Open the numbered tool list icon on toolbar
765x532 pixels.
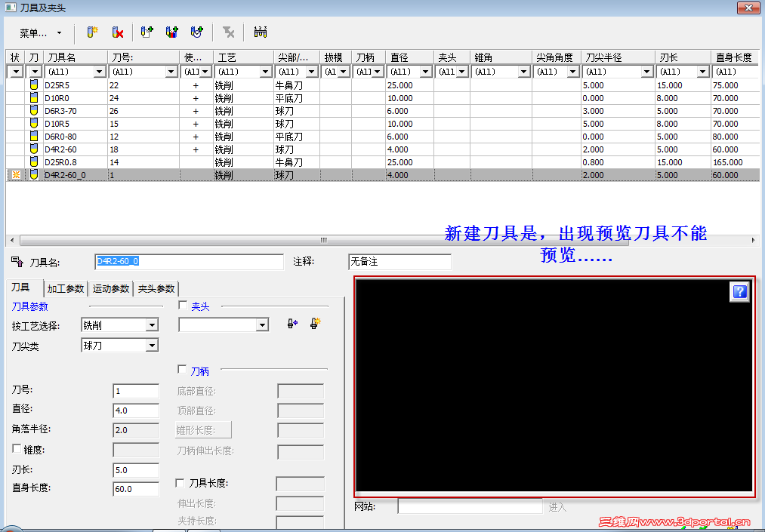tap(261, 32)
